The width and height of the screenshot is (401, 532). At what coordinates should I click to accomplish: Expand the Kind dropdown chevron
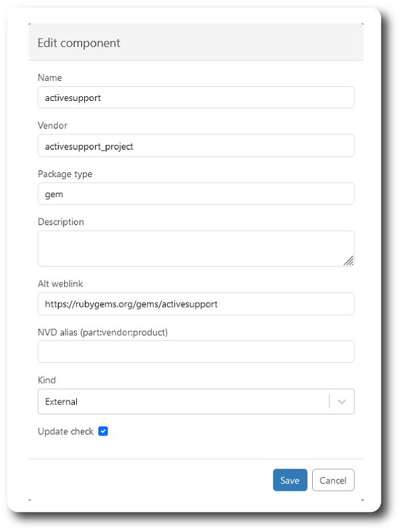coord(342,402)
